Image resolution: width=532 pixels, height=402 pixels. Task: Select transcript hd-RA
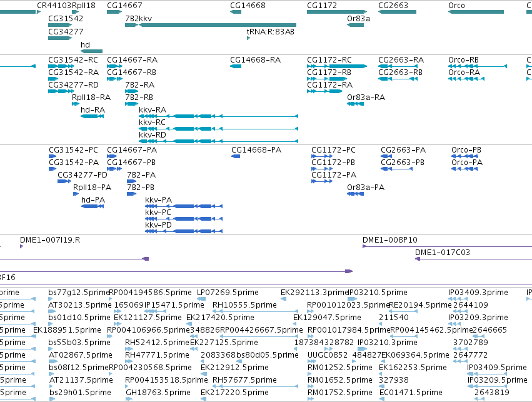point(93,116)
